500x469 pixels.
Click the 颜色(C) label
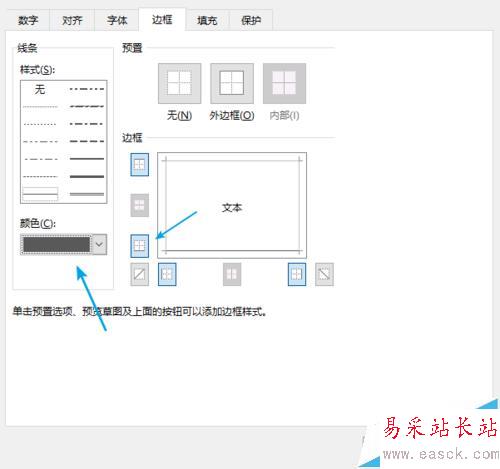pyautogui.click(x=38, y=223)
